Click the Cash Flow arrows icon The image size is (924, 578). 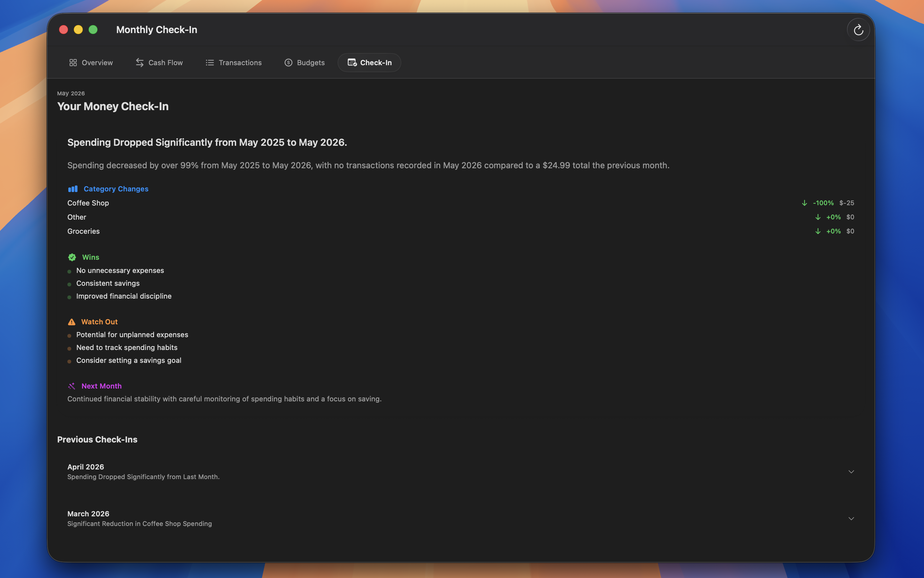click(x=140, y=63)
